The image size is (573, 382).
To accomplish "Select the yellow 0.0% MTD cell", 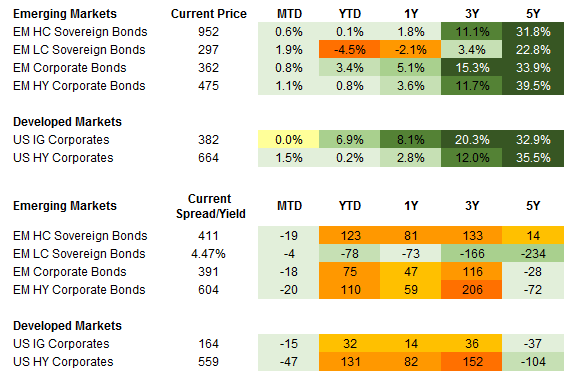I will [288, 140].
